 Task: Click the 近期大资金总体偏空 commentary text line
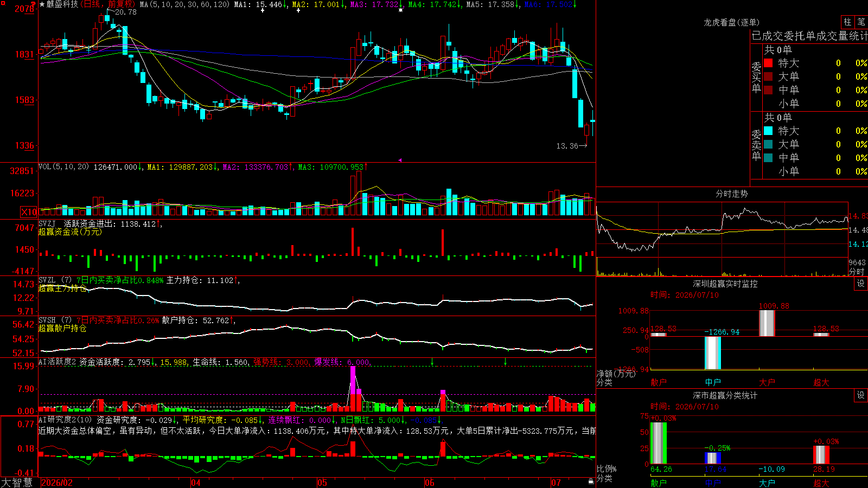[317, 431]
